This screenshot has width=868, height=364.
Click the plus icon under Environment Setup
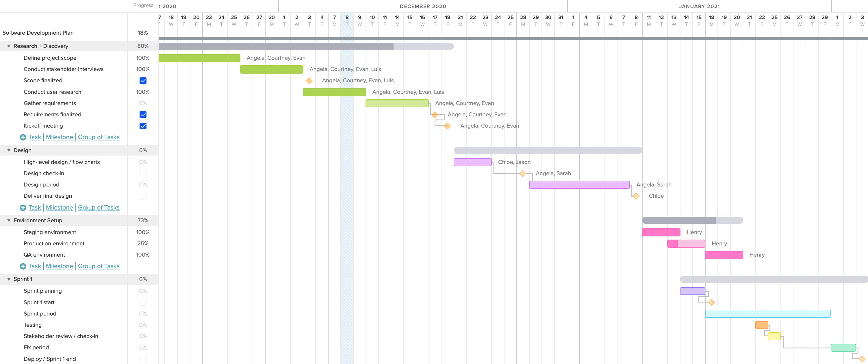click(23, 266)
